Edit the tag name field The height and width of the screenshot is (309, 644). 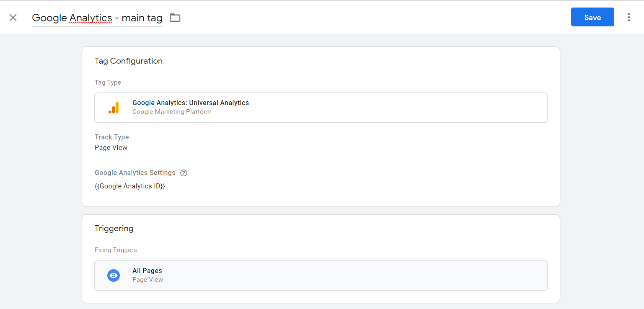[97, 18]
